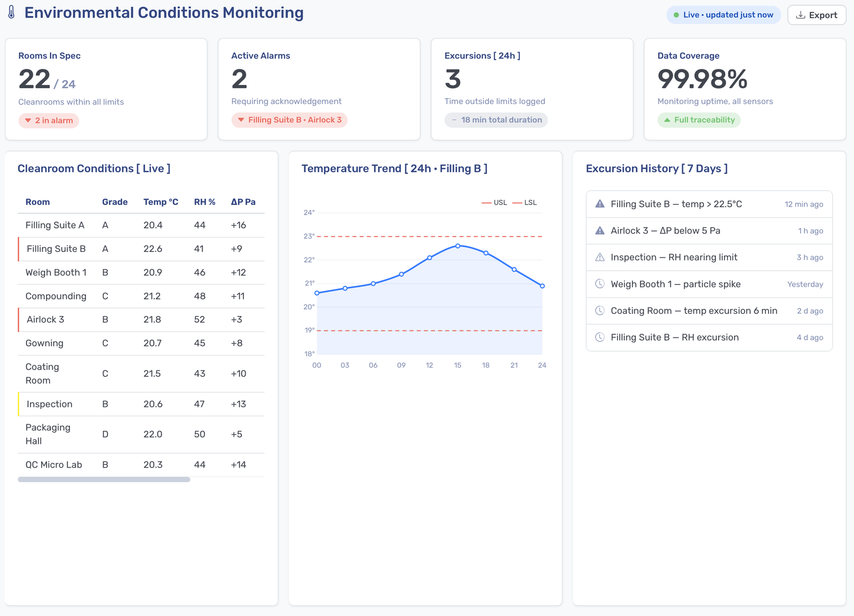Click the 15:00 peak data point on temperature chart
Screen dimensions: 854x616
458,246
